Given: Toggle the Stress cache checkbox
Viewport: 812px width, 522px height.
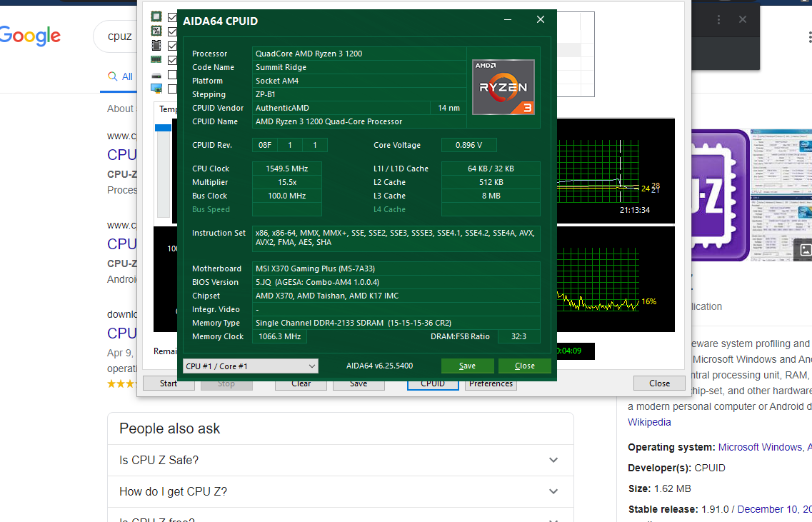Looking at the screenshot, I should click(172, 46).
